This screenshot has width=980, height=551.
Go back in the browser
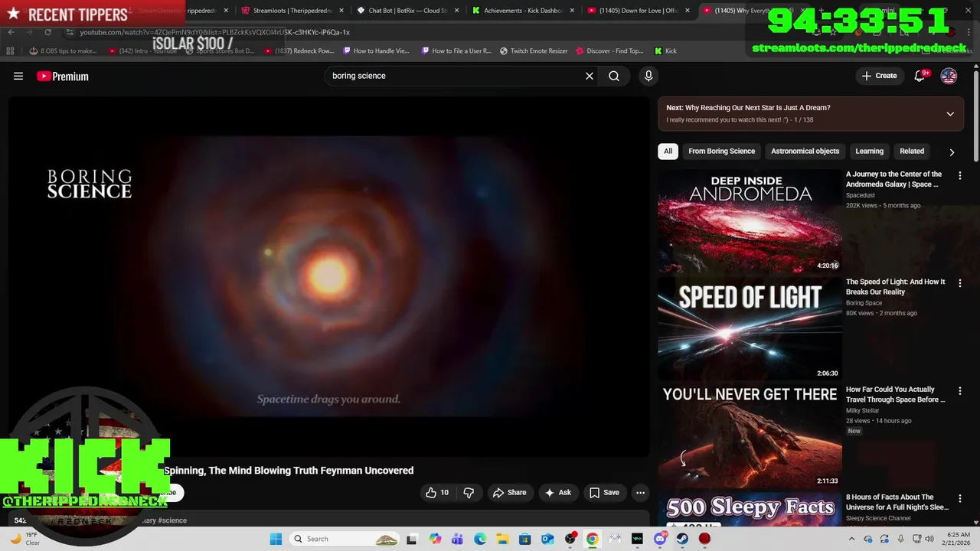point(11,32)
